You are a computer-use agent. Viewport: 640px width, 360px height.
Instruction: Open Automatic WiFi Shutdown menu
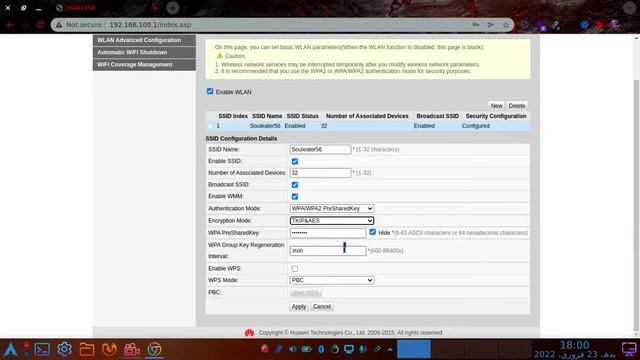[x=144, y=52]
